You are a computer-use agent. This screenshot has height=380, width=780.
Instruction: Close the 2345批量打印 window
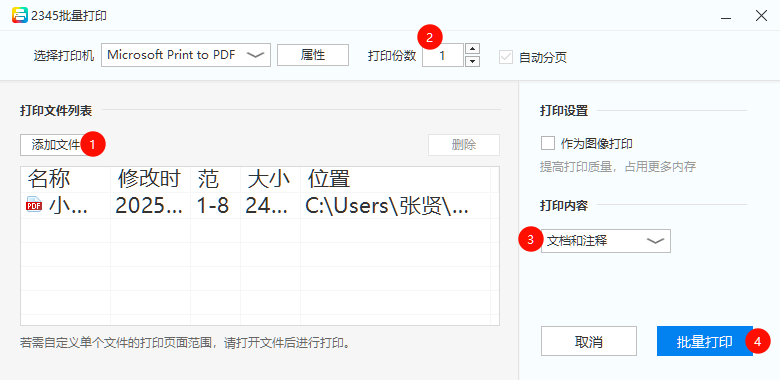[761, 16]
